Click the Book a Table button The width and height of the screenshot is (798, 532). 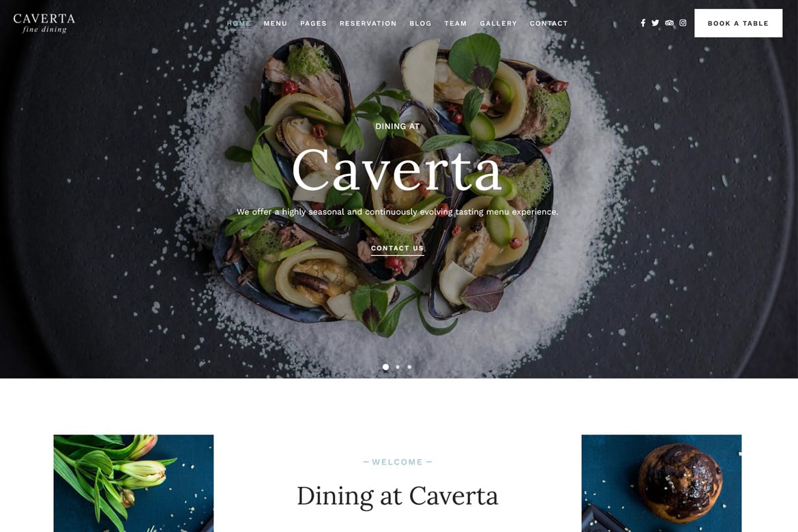(x=738, y=23)
